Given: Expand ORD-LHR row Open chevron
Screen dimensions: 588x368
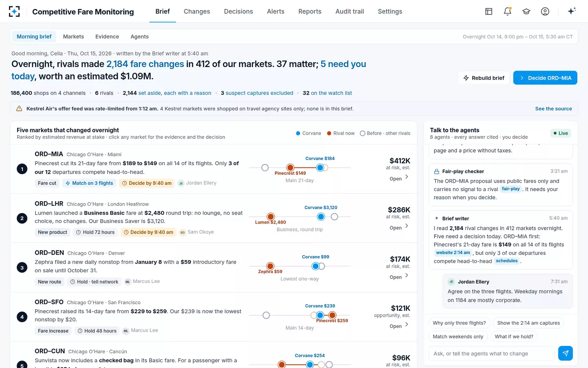Looking at the screenshot, I should tap(406, 226).
